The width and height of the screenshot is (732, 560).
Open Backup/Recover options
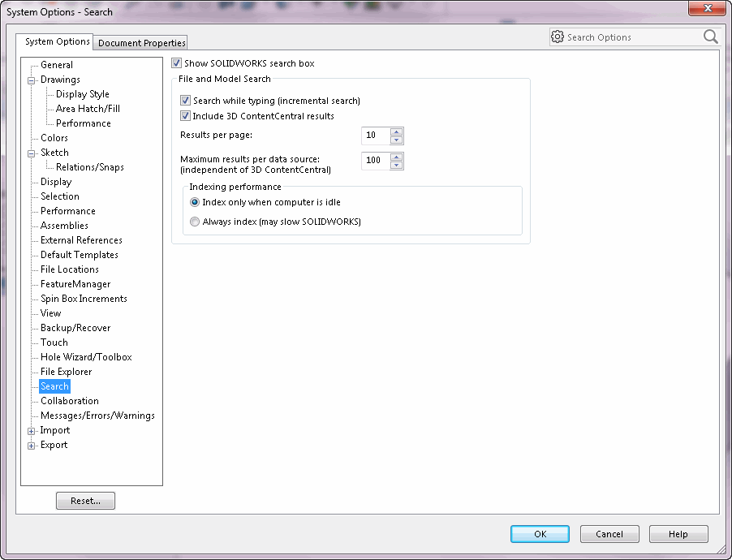point(75,328)
